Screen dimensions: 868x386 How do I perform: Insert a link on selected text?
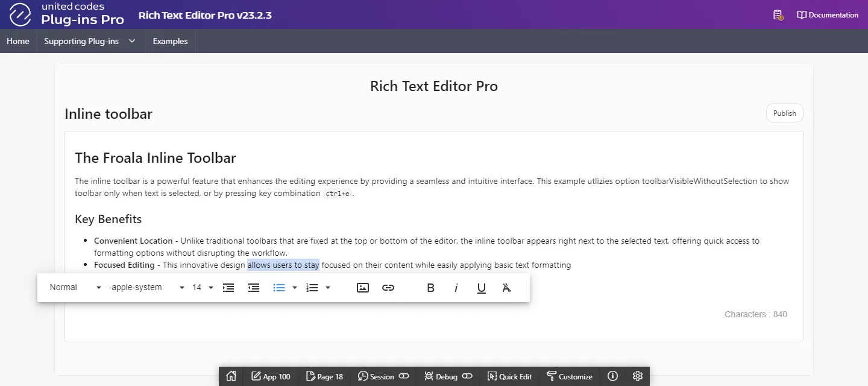point(388,288)
